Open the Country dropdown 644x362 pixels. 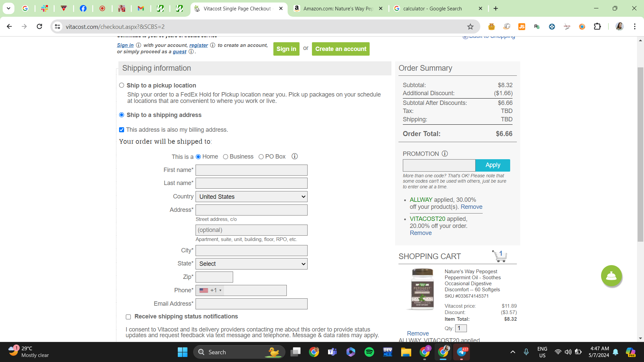(x=252, y=197)
